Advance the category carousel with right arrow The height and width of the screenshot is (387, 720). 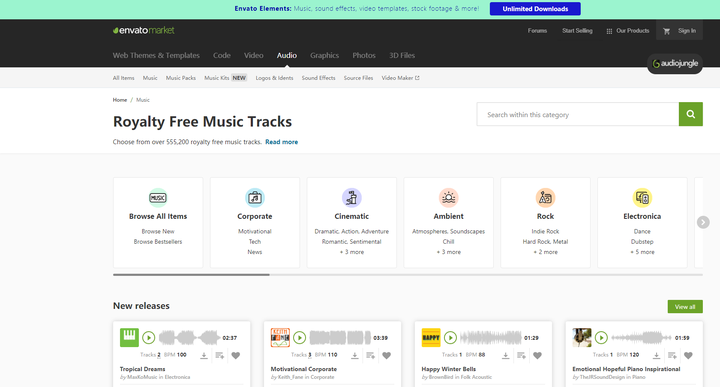point(703,222)
